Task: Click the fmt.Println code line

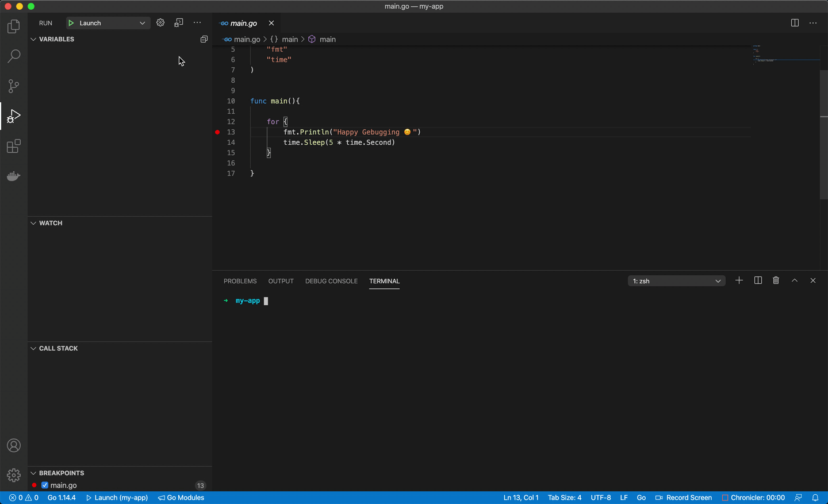Action: pos(352,132)
